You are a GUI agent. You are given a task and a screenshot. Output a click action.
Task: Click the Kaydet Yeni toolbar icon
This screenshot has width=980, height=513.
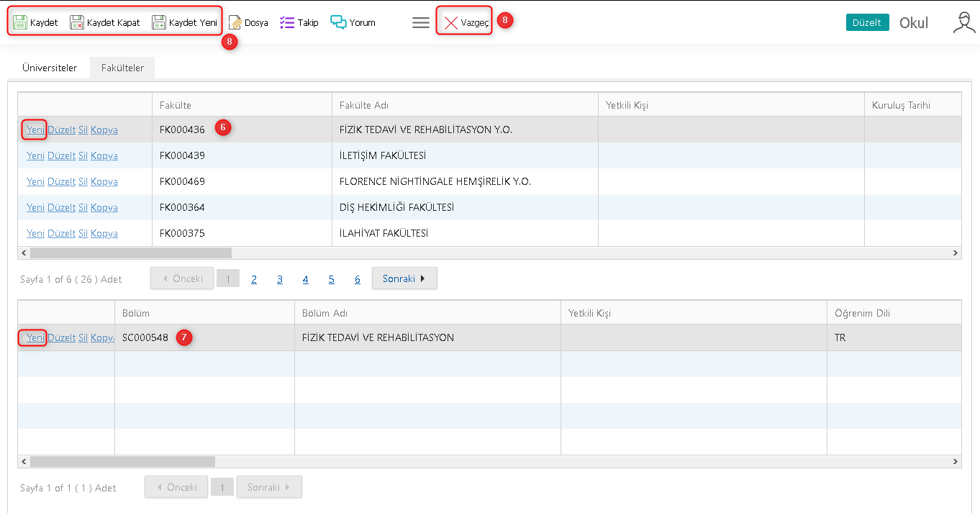click(x=159, y=22)
